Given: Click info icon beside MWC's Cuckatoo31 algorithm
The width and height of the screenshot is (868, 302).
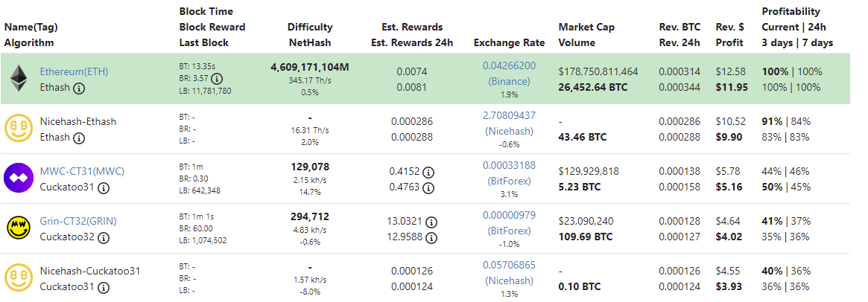Looking at the screenshot, I should pyautogui.click(x=104, y=187).
